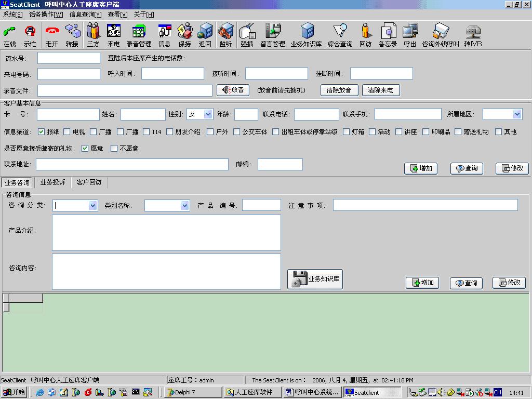Select the 转接 (transfer) toolbar icon
532x399 pixels.
72,35
